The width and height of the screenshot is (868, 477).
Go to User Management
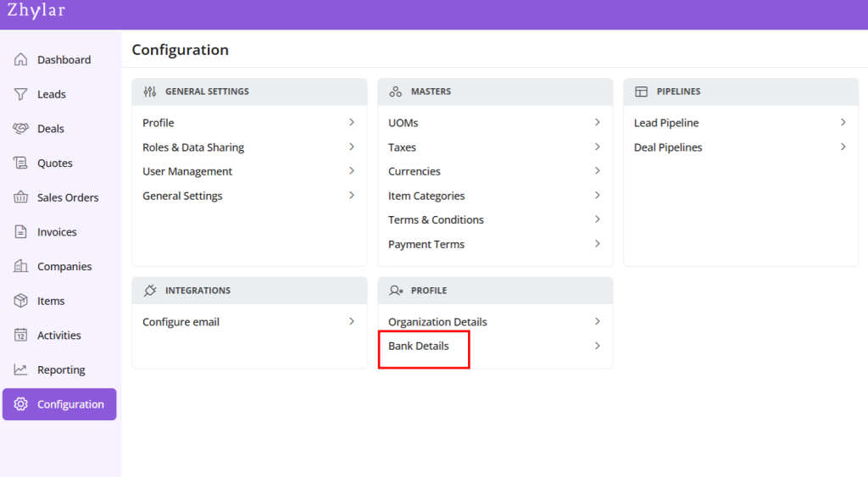tap(187, 171)
